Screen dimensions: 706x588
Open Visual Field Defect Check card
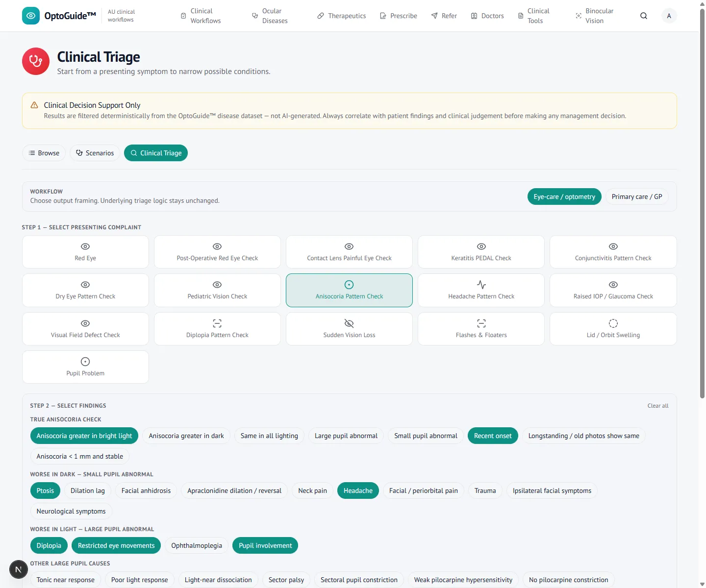coord(85,329)
